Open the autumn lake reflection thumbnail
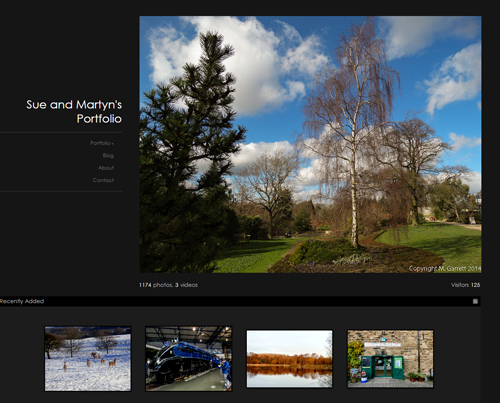This screenshot has width=500, height=403. [x=289, y=359]
